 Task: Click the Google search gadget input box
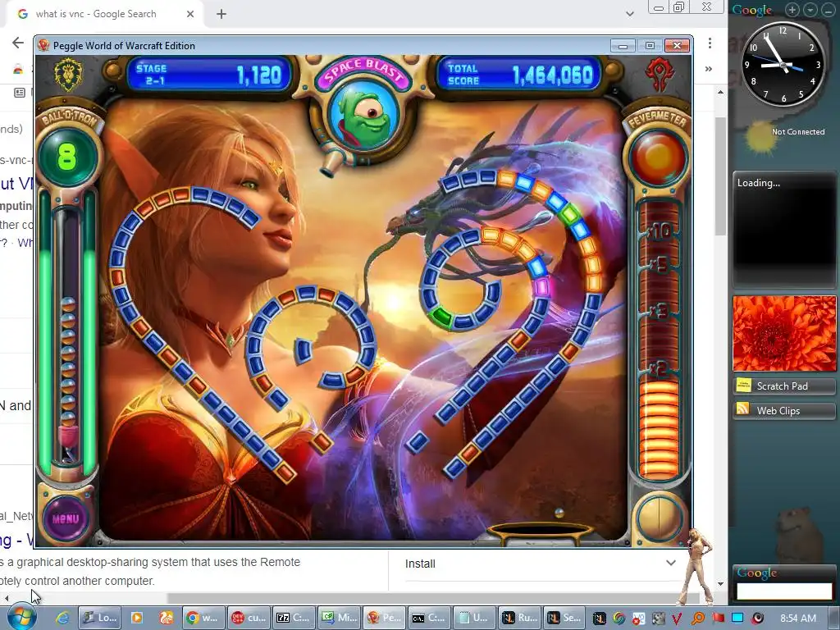[x=783, y=591]
